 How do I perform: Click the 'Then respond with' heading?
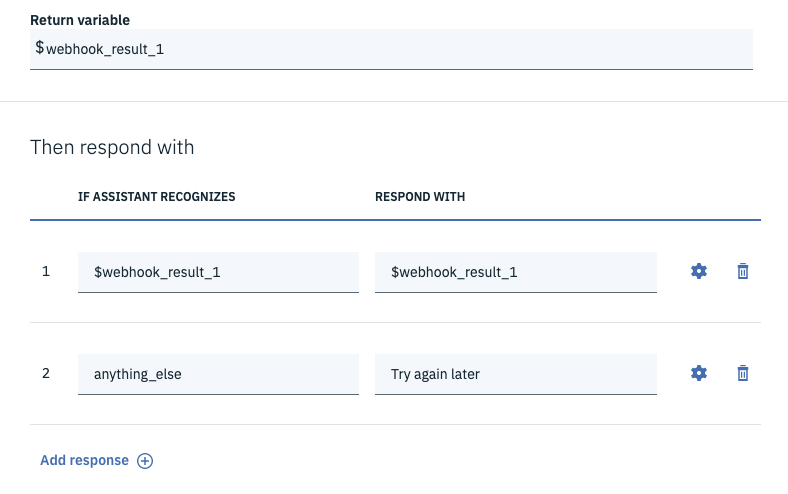112,147
